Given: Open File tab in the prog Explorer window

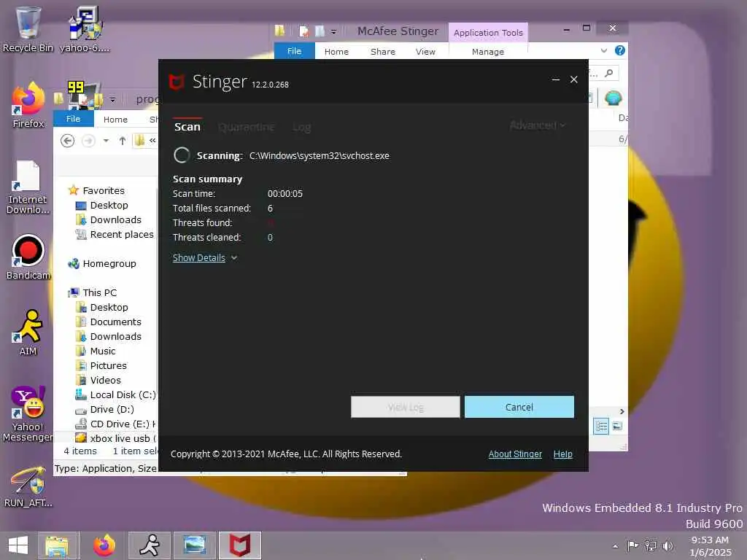Looking at the screenshot, I should (74, 119).
